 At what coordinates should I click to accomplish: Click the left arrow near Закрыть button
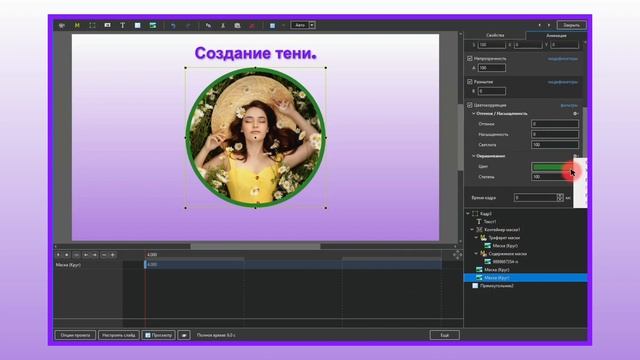pos(540,25)
